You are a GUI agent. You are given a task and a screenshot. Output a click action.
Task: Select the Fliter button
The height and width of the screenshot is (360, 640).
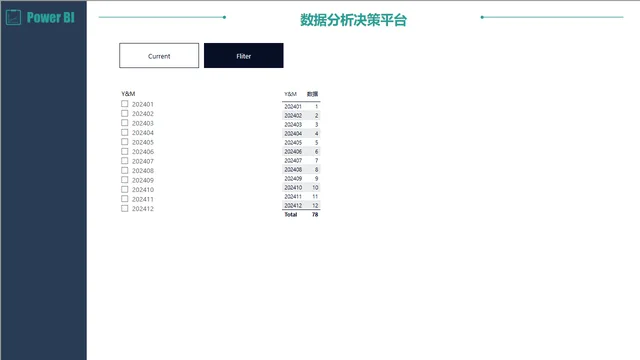tap(244, 56)
